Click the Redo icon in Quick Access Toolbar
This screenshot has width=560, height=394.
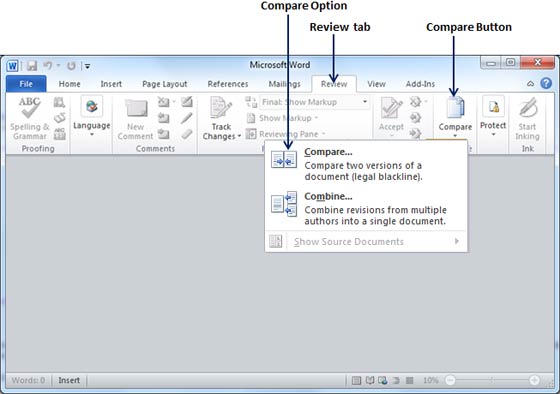(71, 66)
